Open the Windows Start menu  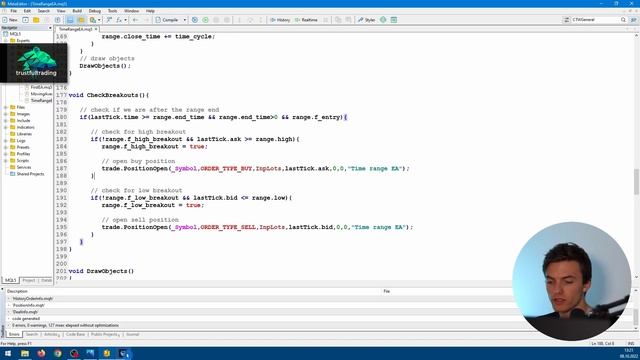coord(8,353)
